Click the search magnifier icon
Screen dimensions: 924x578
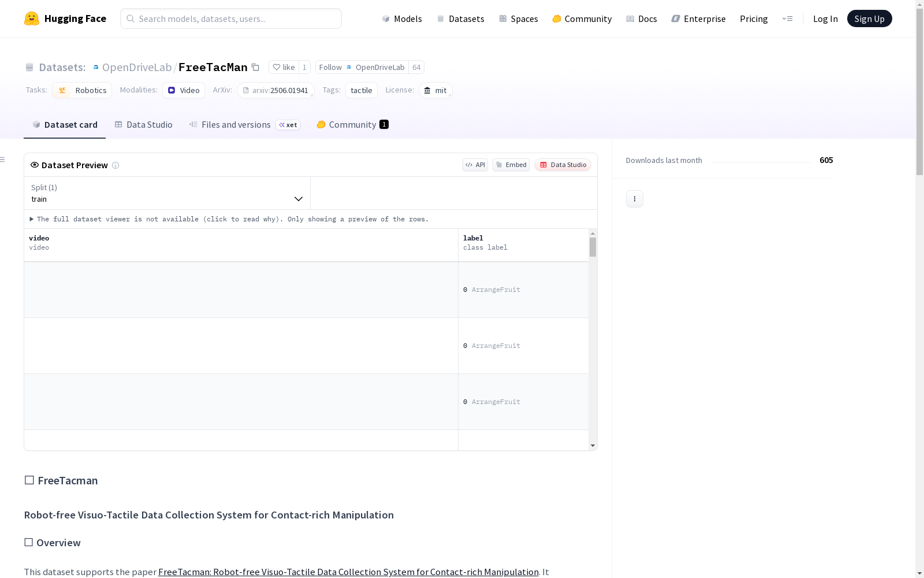coord(131,18)
